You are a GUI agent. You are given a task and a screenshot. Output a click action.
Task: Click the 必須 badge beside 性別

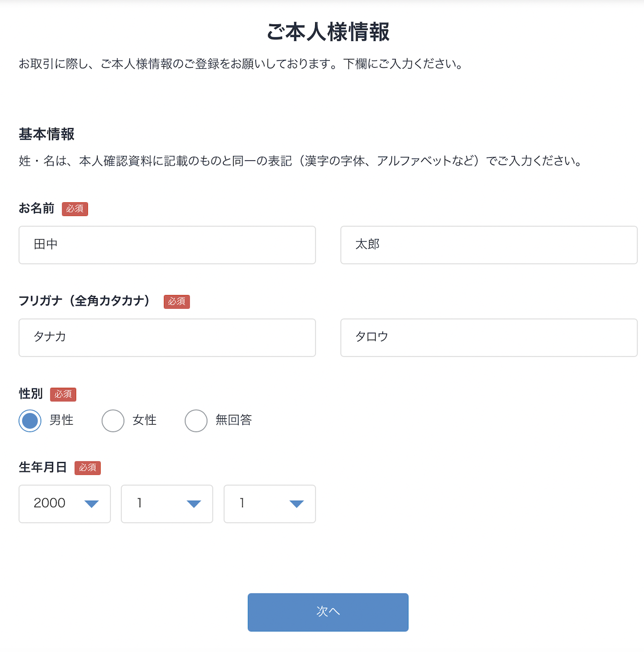[63, 394]
